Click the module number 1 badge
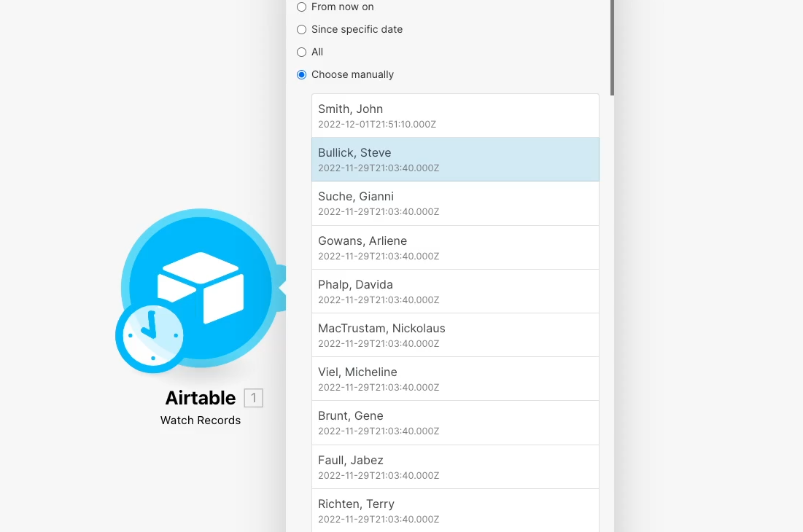This screenshot has width=803, height=532. tap(254, 398)
